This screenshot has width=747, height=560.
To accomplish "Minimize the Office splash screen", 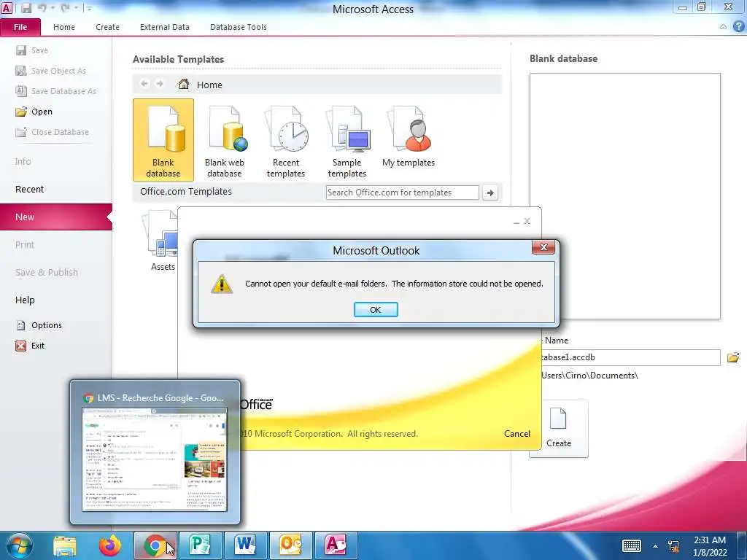I will coord(516,222).
